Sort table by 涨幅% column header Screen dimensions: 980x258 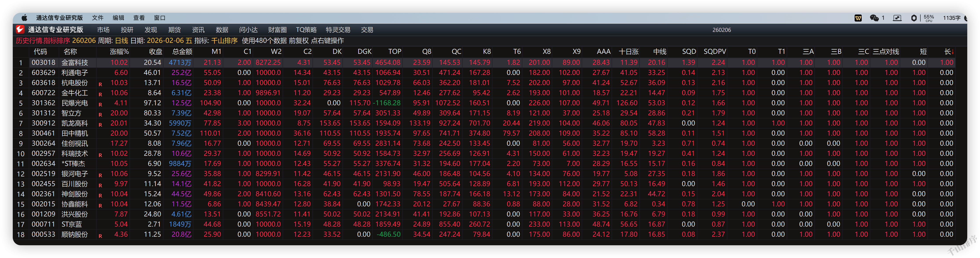pos(119,52)
